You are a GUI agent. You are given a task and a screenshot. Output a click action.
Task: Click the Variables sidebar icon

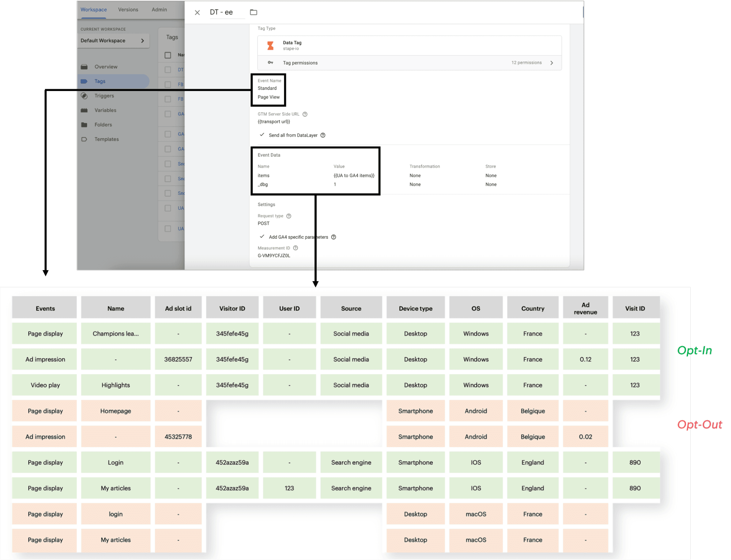[x=84, y=110]
